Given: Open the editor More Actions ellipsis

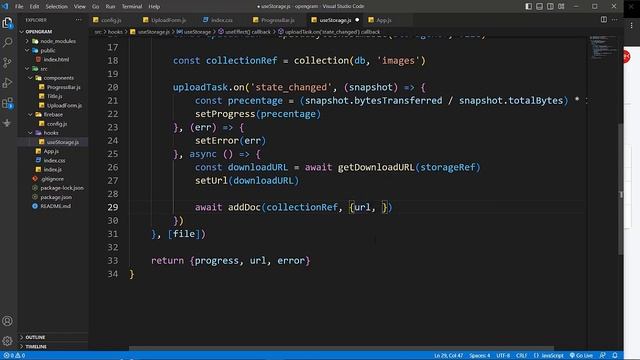Looking at the screenshot, I should [x=615, y=20].
